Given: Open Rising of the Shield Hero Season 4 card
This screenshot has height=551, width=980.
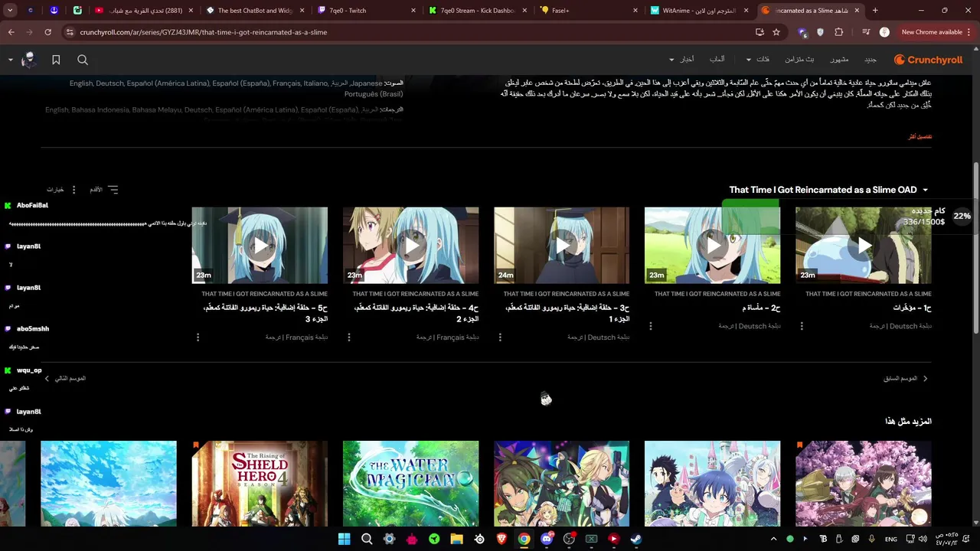Looking at the screenshot, I should click(x=260, y=484).
